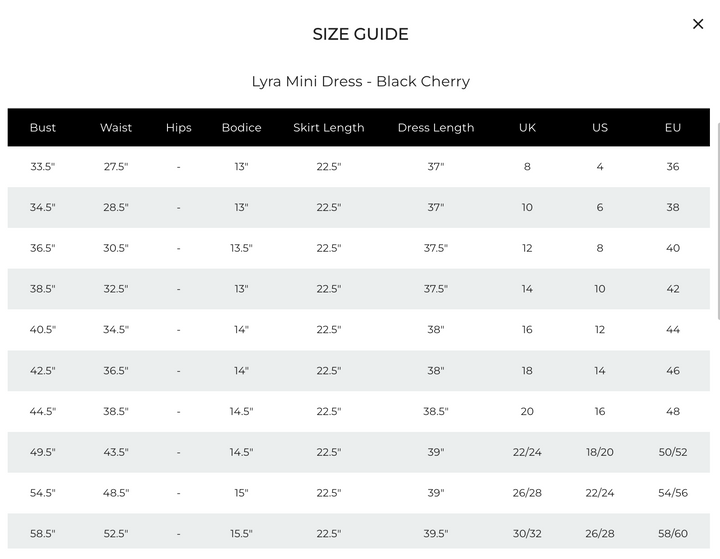Select the Skirt Length column header

click(329, 128)
